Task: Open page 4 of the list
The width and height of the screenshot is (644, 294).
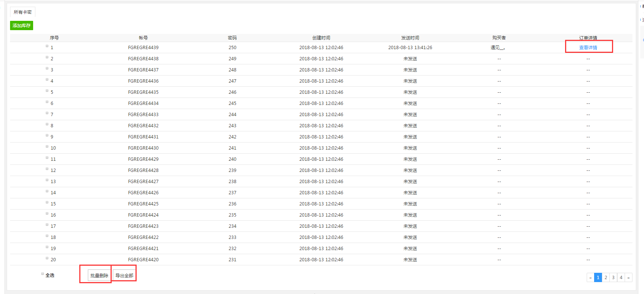Action: coord(621,278)
